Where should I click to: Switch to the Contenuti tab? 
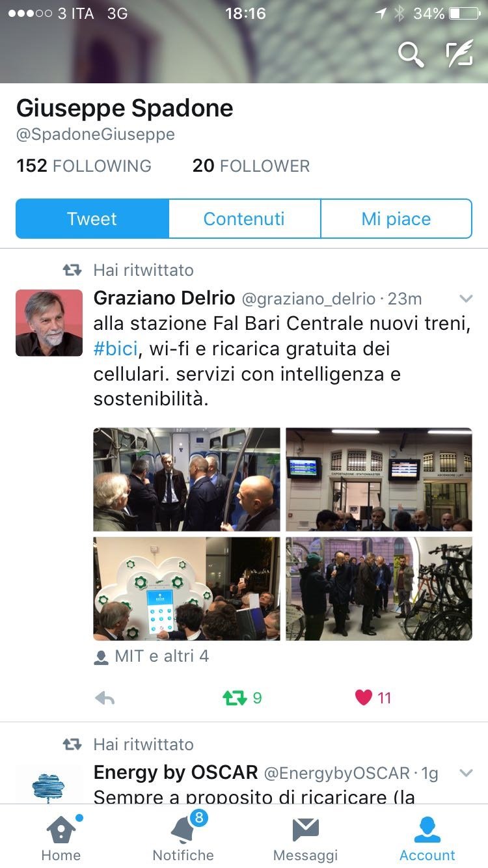click(x=244, y=219)
